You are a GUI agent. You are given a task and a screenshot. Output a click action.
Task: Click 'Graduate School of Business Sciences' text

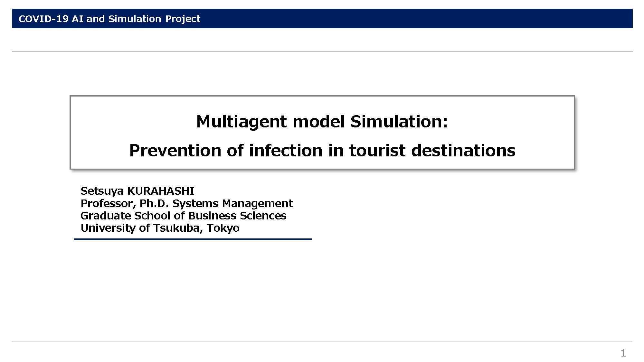(x=183, y=216)
